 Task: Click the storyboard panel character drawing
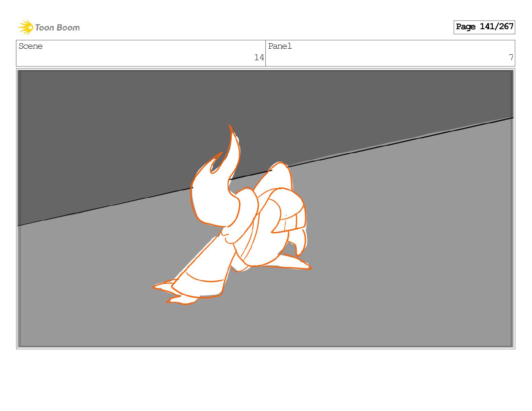point(232,215)
